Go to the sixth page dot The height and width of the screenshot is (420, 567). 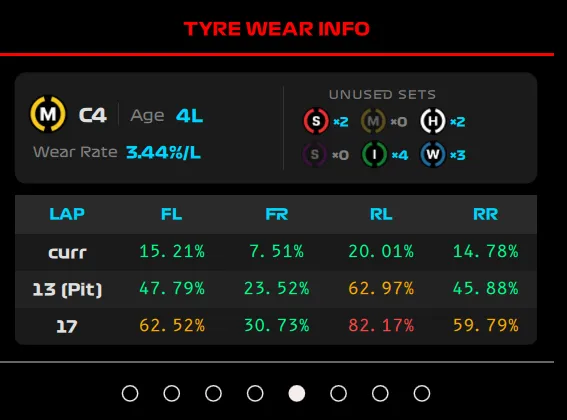[x=338, y=393]
